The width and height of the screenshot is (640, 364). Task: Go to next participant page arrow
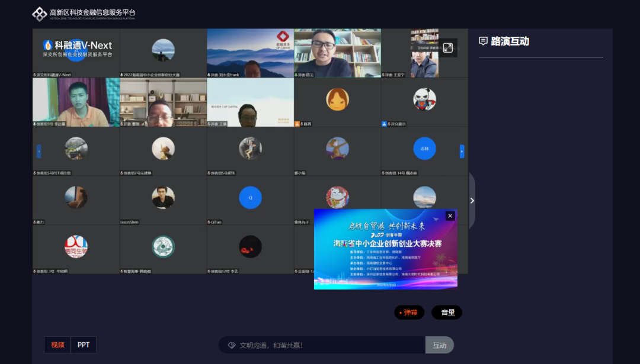[x=462, y=151]
